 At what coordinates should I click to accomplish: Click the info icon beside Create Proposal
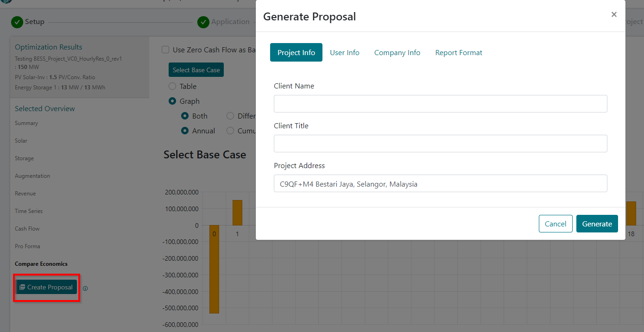point(85,288)
